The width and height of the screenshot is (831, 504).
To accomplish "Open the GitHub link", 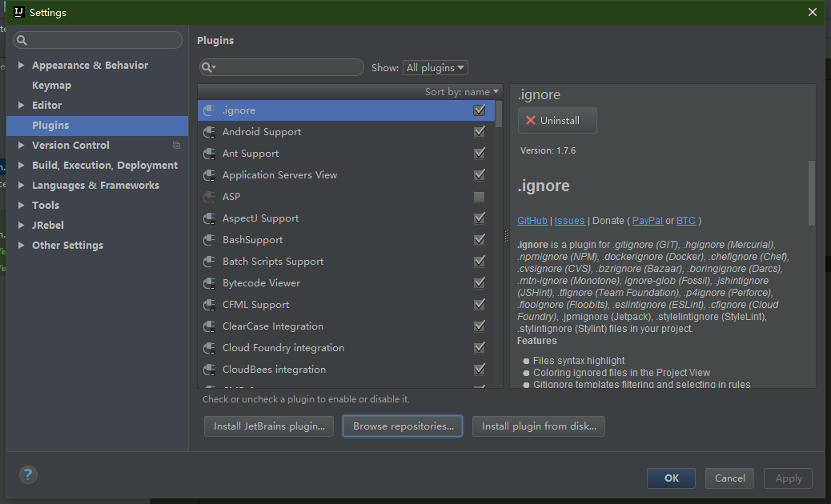I will click(x=532, y=221).
